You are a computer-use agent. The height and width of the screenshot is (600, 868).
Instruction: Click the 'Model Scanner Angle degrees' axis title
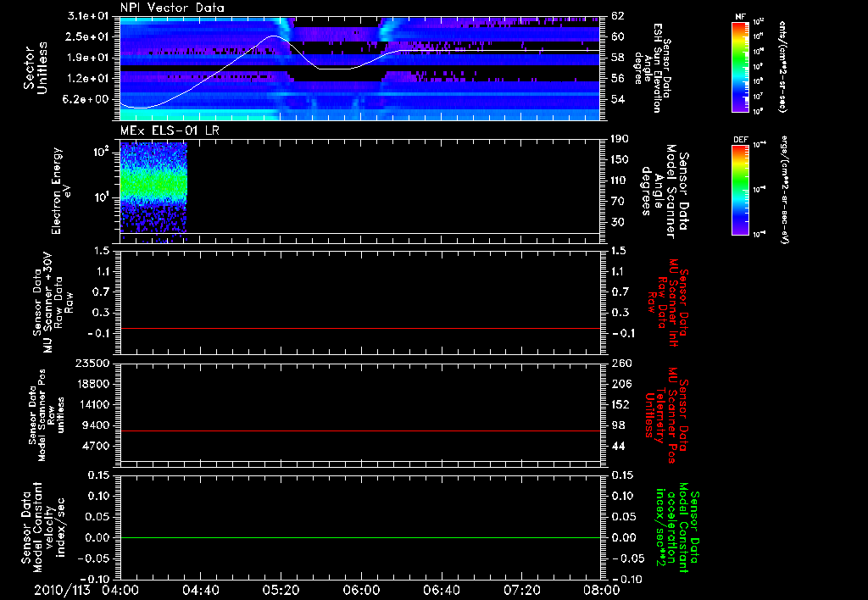[665, 191]
